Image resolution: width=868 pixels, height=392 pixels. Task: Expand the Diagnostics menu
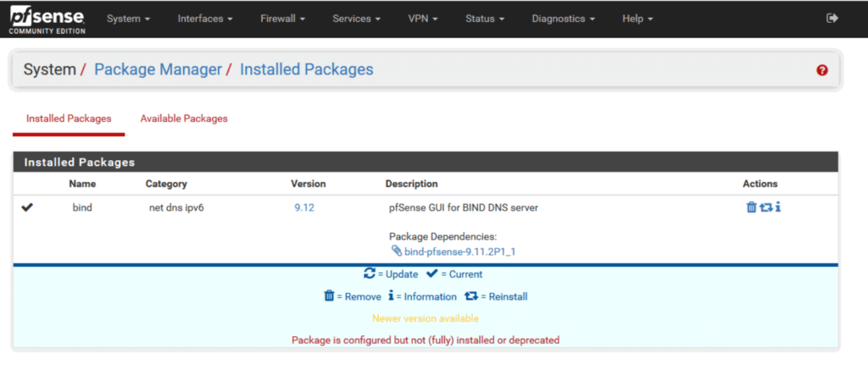(x=564, y=19)
